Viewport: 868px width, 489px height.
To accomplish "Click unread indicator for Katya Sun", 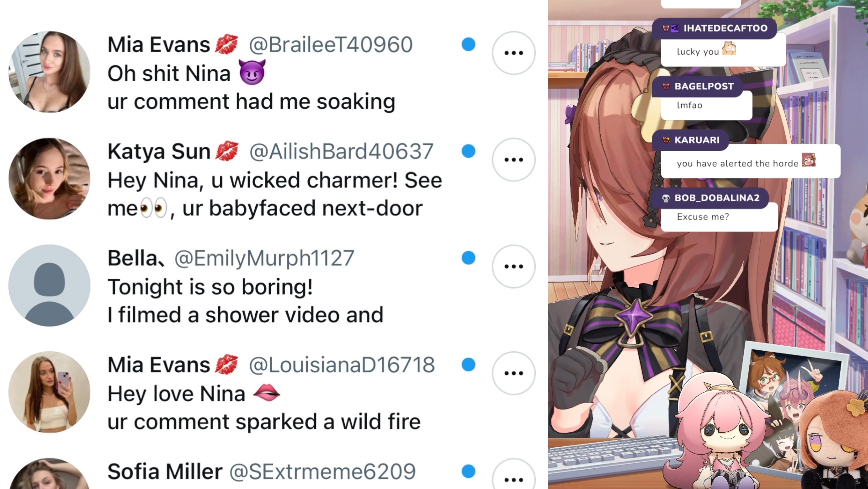I will pyautogui.click(x=468, y=151).
